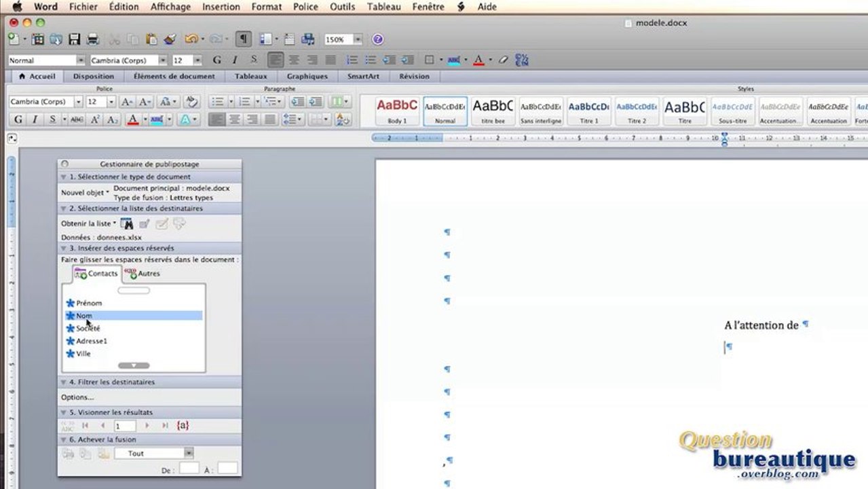Enable center alignment in the ribbon
The width and height of the screenshot is (868, 489).
[235, 120]
